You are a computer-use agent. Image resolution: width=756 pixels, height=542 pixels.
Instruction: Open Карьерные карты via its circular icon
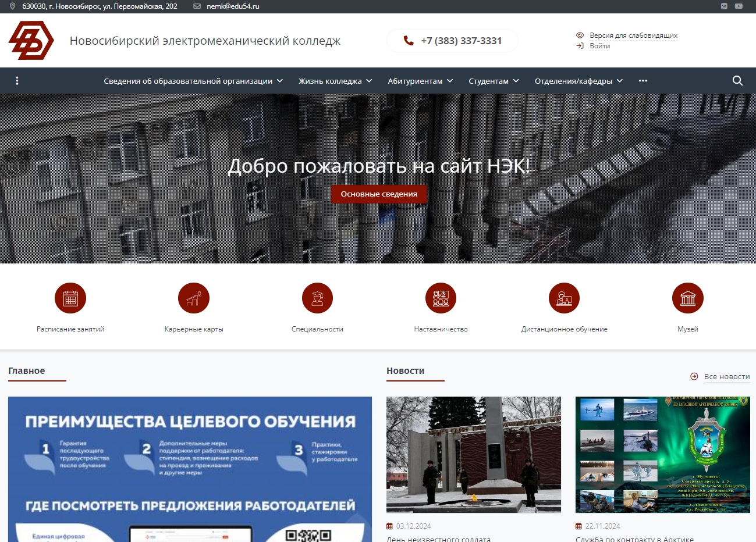point(194,298)
